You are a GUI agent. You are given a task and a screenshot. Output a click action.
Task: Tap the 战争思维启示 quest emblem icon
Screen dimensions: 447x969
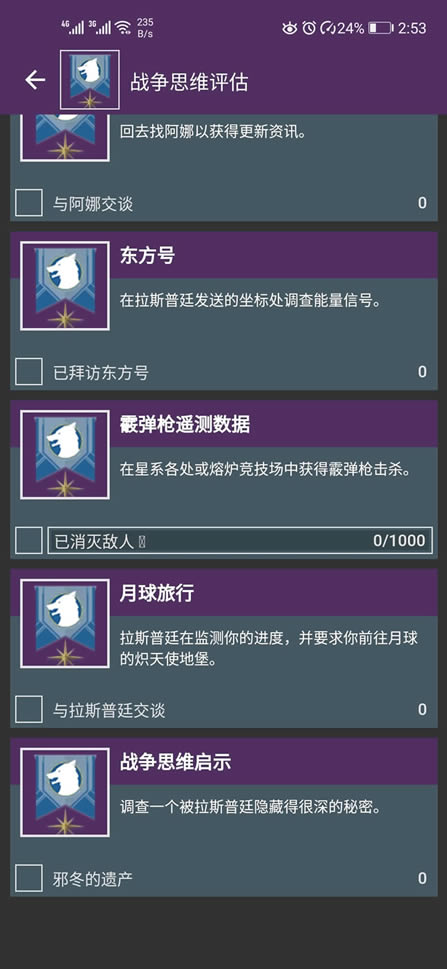(65, 792)
